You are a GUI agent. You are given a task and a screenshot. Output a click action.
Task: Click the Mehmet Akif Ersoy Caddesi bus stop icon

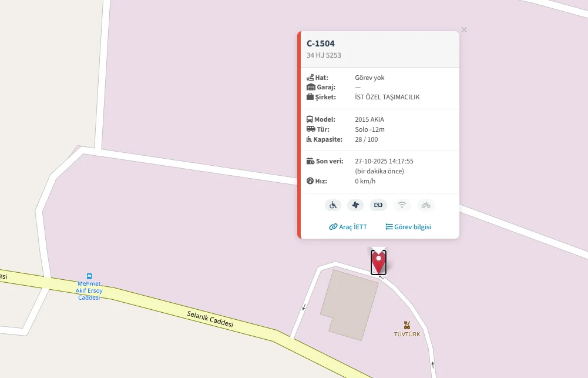coord(89,276)
